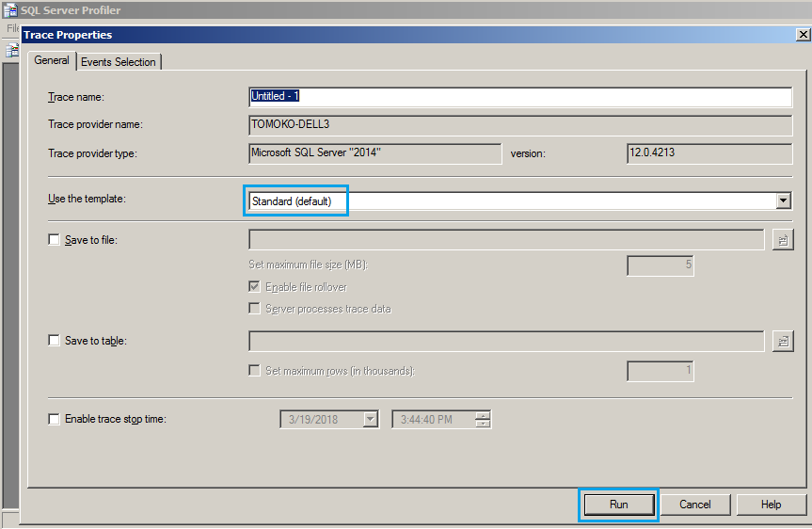This screenshot has height=529, width=812.
Task: Check the Save to table option
Action: pos(55,341)
